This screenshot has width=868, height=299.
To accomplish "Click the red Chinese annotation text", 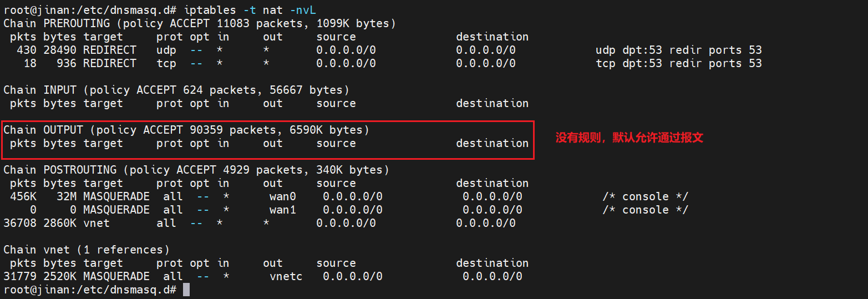I will tap(629, 138).
